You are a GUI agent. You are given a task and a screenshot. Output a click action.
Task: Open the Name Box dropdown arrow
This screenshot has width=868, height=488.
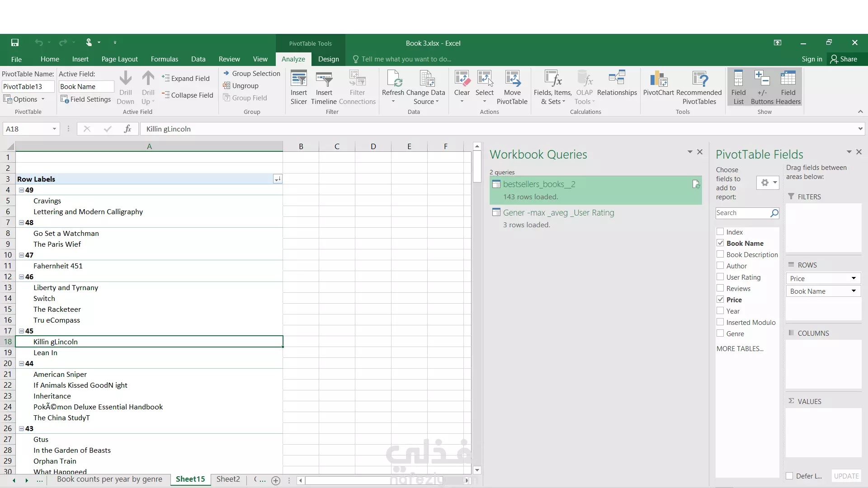(x=54, y=129)
